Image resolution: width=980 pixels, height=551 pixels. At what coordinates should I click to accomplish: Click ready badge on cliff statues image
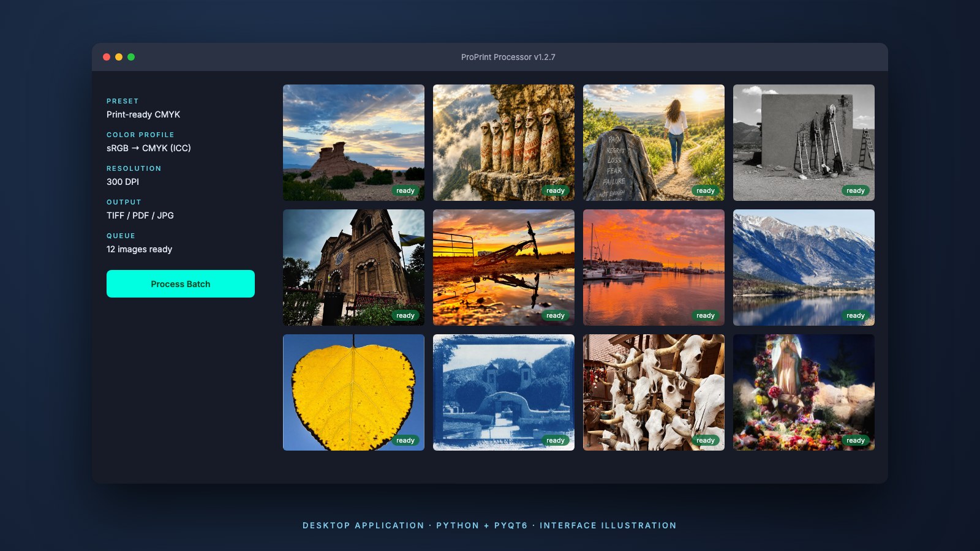click(x=556, y=190)
